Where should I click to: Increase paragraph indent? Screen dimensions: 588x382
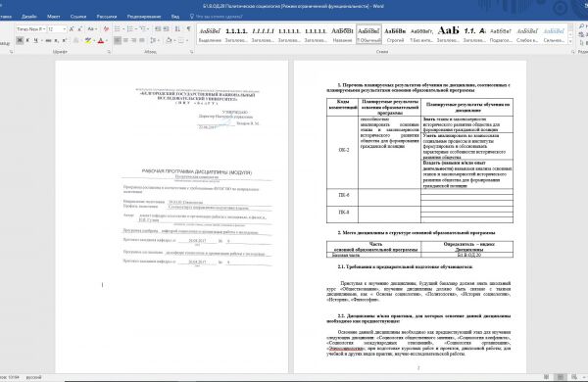click(x=167, y=28)
